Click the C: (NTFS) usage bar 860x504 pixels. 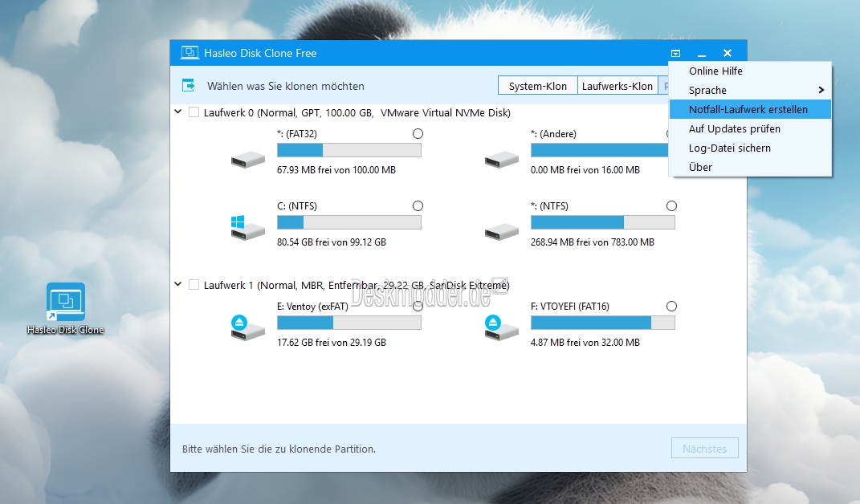349,222
